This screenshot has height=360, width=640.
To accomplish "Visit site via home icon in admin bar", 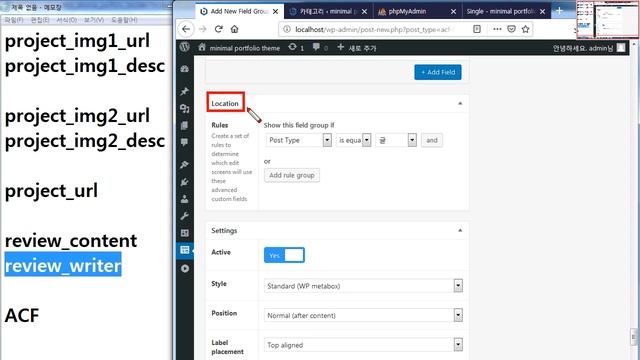I will (202, 47).
